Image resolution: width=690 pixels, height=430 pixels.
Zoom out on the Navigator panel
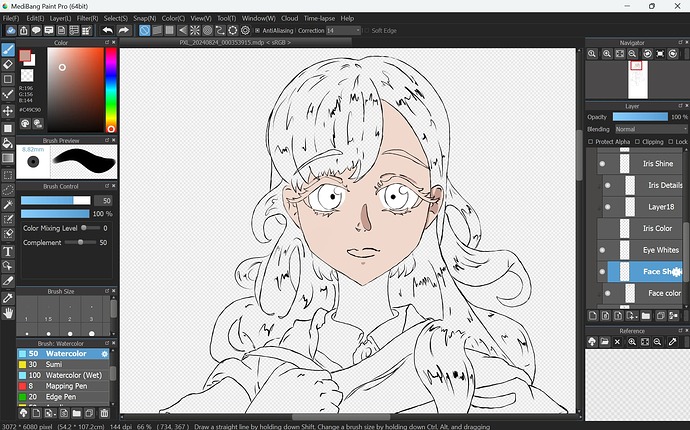[x=632, y=54]
